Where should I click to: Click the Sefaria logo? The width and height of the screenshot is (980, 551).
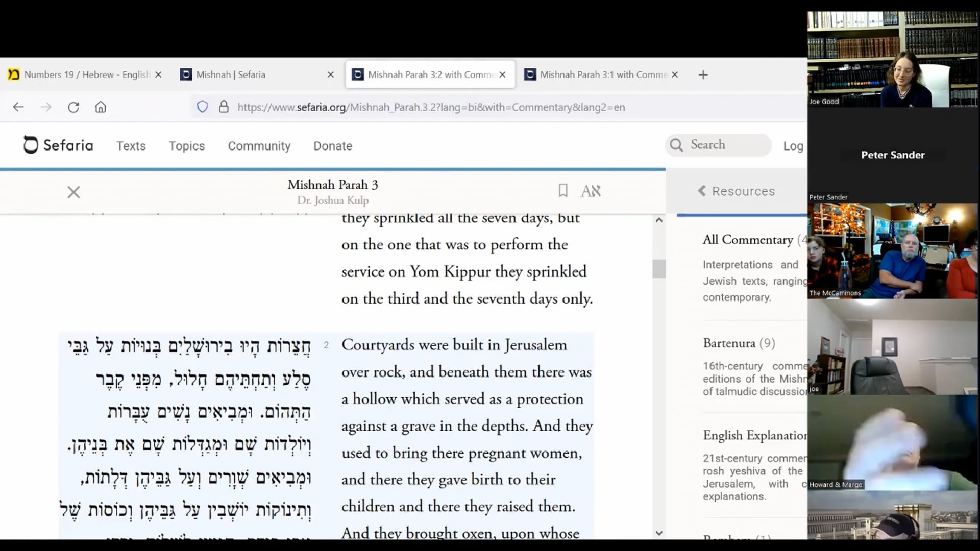(58, 145)
